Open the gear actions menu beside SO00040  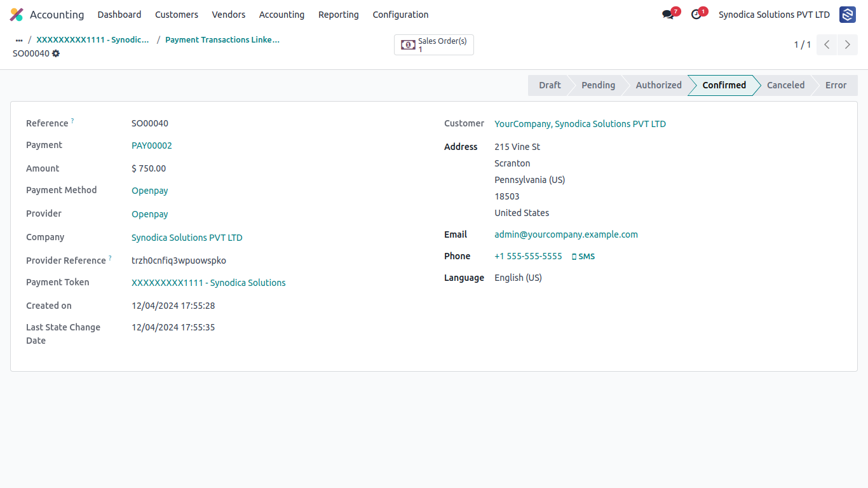click(x=56, y=53)
